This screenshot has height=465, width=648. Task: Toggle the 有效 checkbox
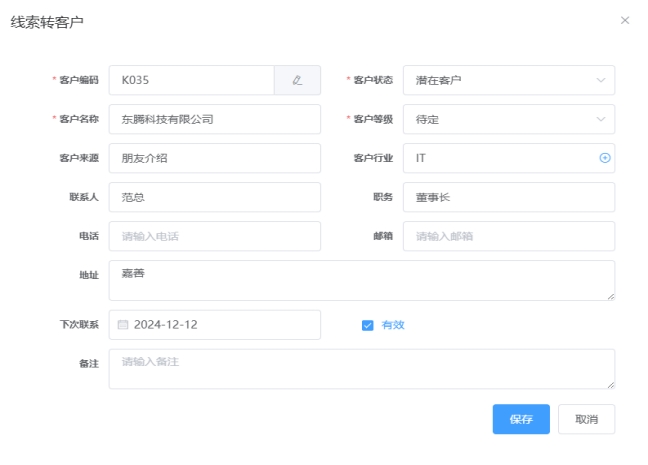(367, 325)
